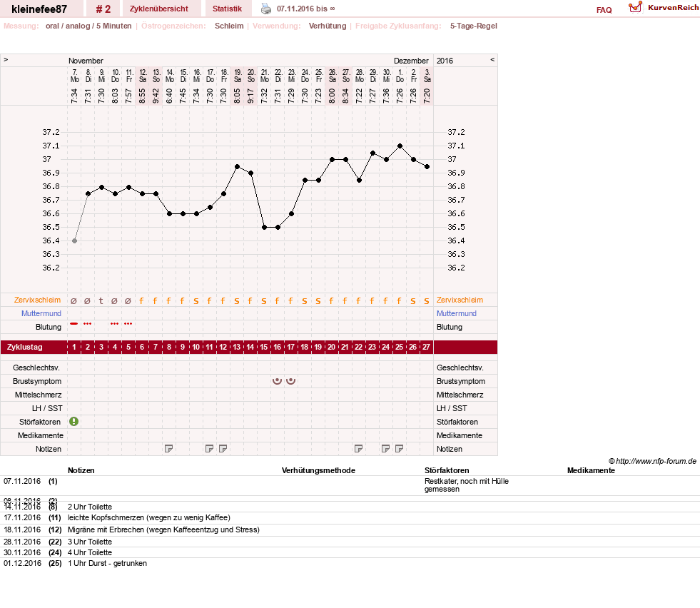Viewport: 700px width, 608px height.
Task: Open the note icon on cycle day 22
Action: 358,449
